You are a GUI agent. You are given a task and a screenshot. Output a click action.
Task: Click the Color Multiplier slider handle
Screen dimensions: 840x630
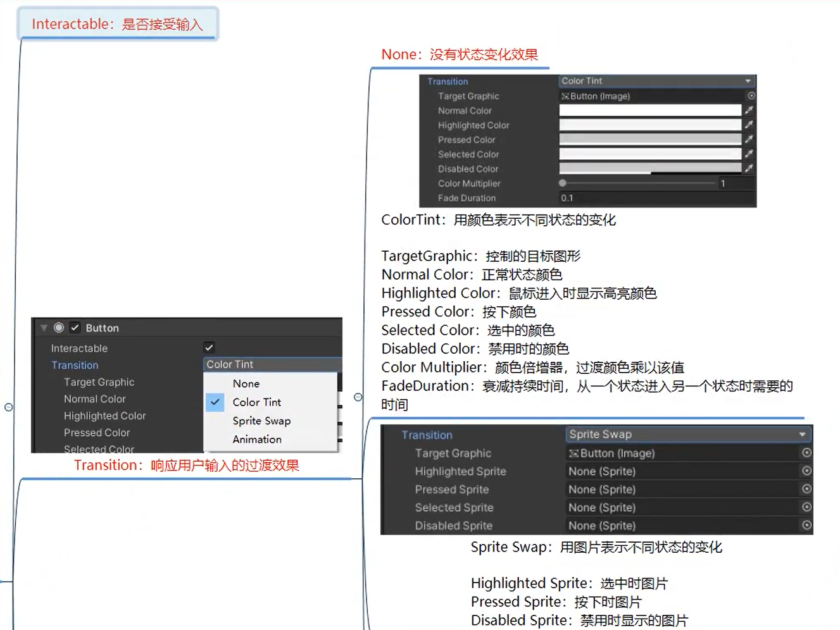click(563, 183)
